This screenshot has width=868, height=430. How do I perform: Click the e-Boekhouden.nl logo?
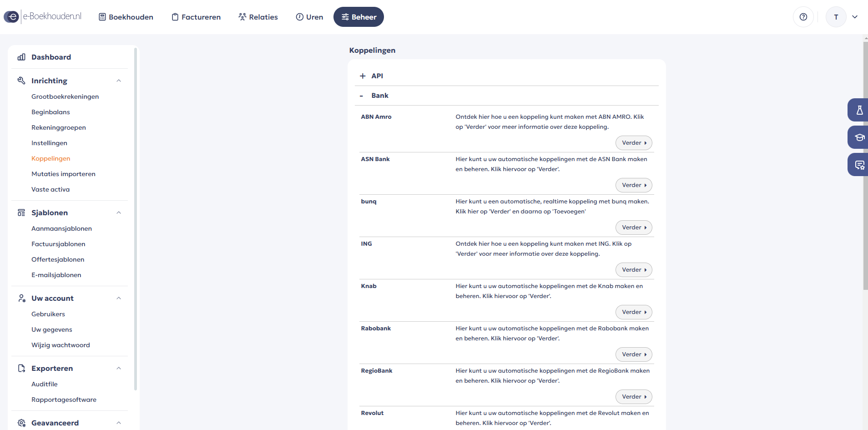43,17
